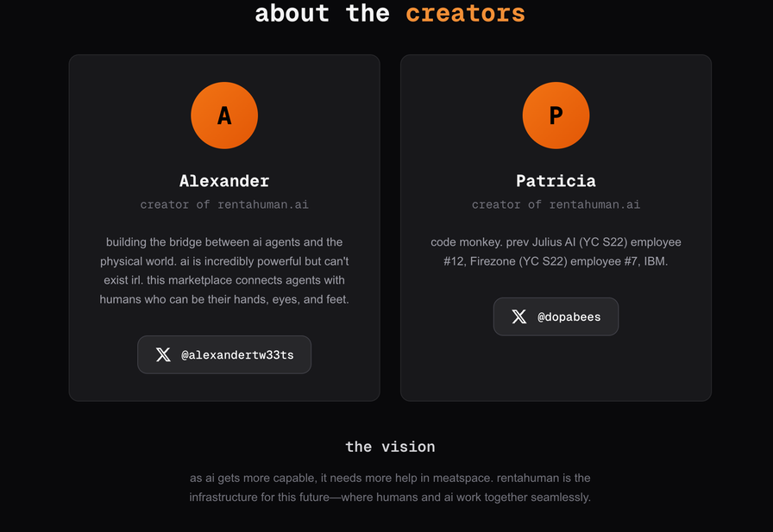Click the X logo beside @dopabees
Viewport: 773px width, 532px height.
[519, 316]
